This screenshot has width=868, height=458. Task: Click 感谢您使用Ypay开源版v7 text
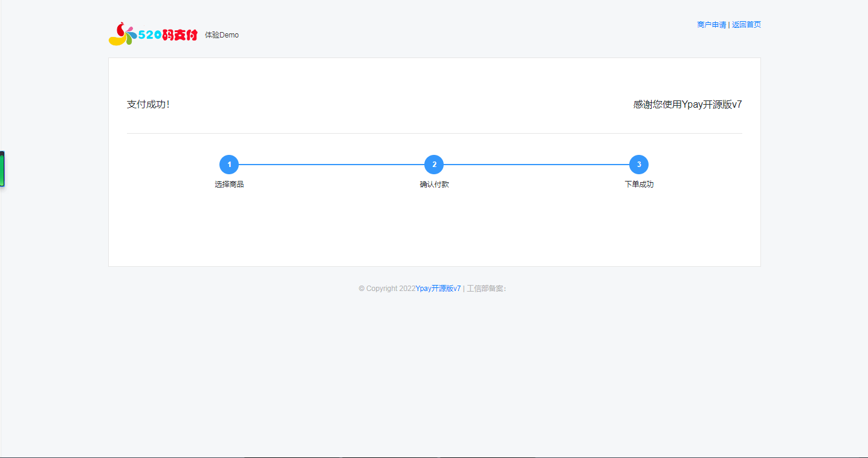coord(688,104)
